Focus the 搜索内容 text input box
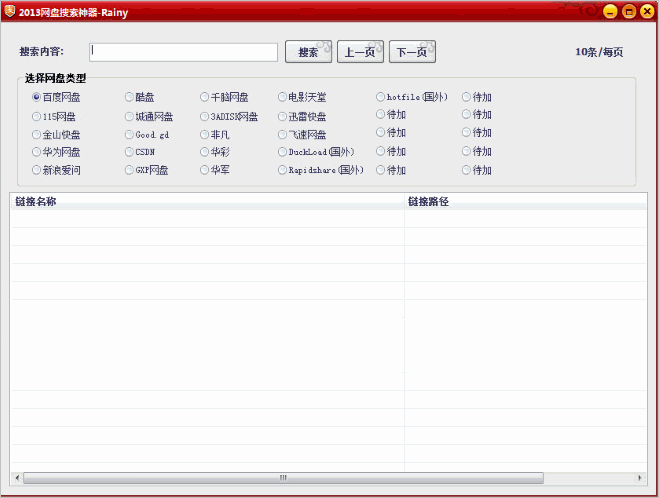Viewport: 659px width, 498px height. [x=184, y=52]
